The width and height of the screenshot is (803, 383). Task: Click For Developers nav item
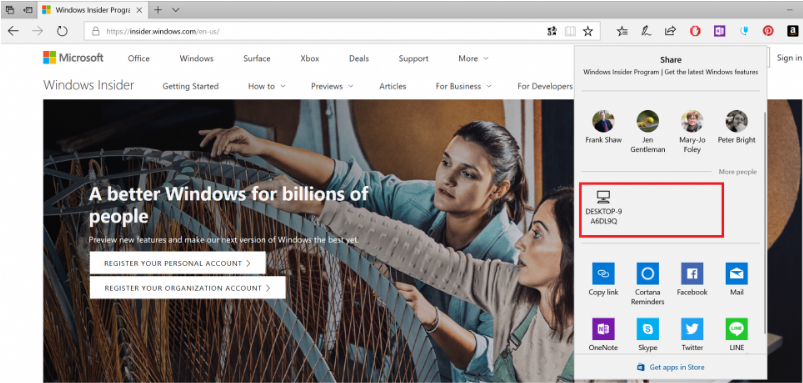(x=545, y=86)
